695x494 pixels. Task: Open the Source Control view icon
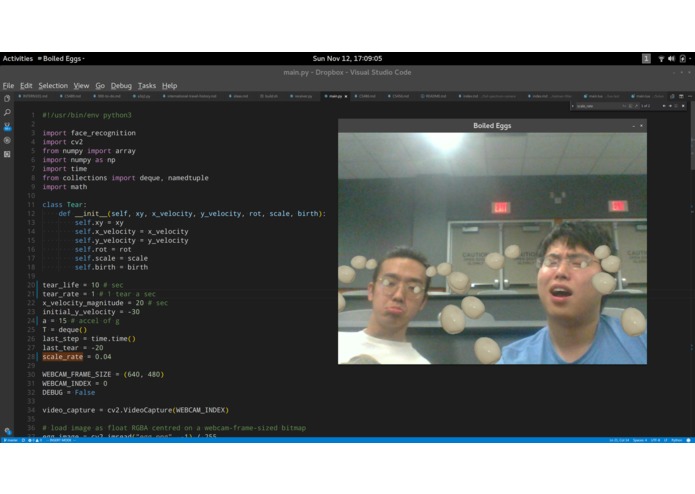coord(7,127)
